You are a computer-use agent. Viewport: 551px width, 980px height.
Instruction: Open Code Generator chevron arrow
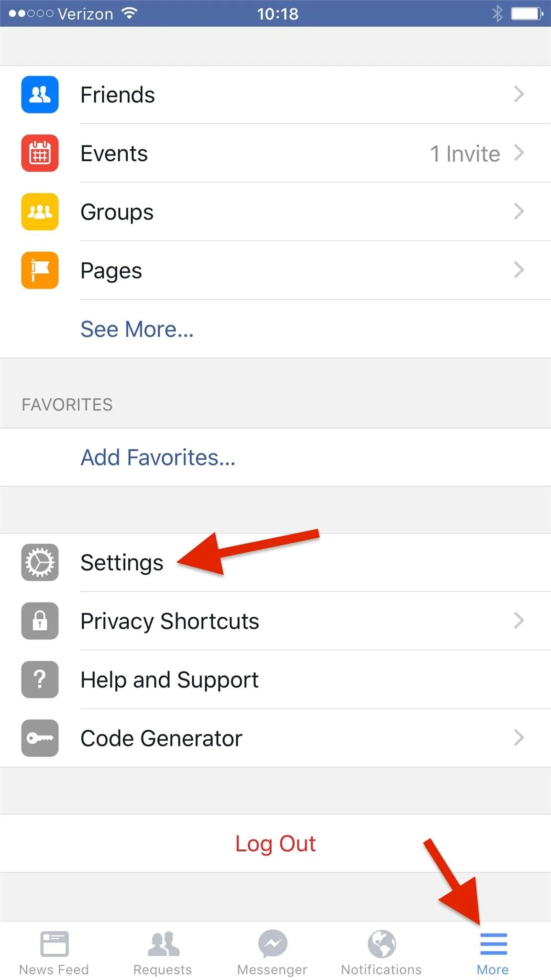pos(519,738)
